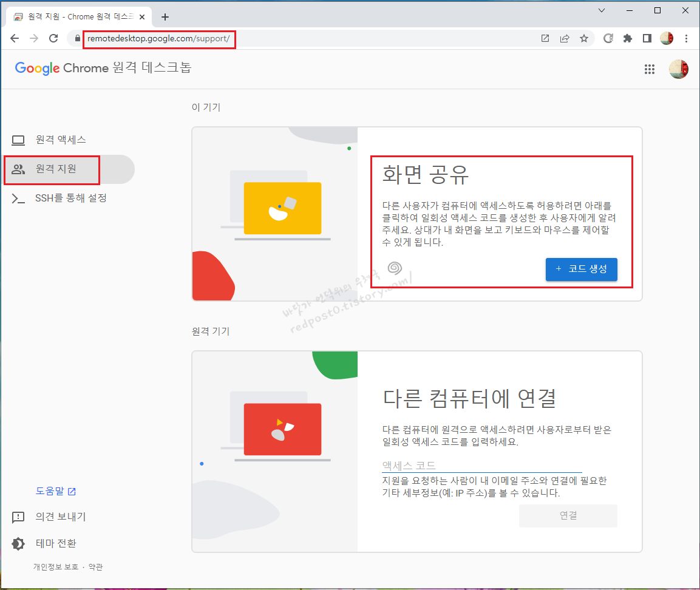
Task: Bookmark this page with the star icon
Action: click(584, 38)
